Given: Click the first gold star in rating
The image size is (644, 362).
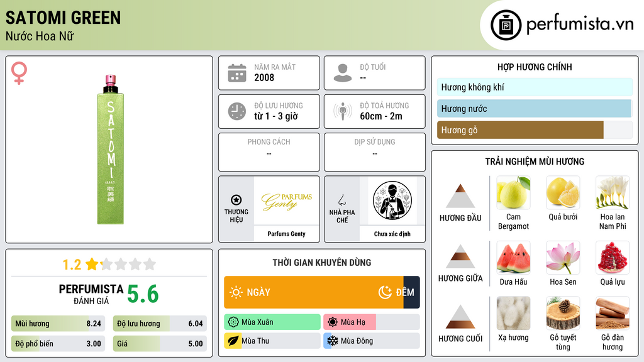Looking at the screenshot, I should click(92, 264).
